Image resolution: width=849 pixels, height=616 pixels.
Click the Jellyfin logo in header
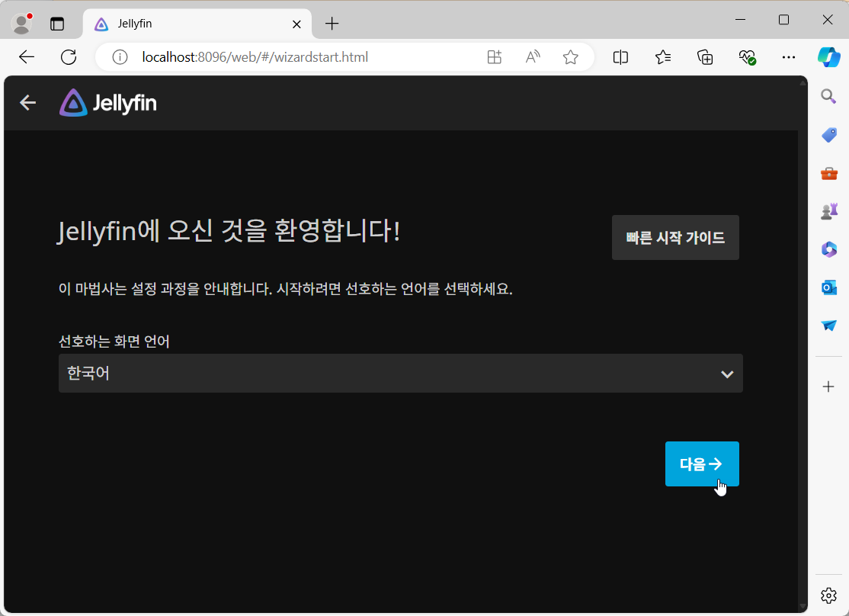[x=108, y=103]
